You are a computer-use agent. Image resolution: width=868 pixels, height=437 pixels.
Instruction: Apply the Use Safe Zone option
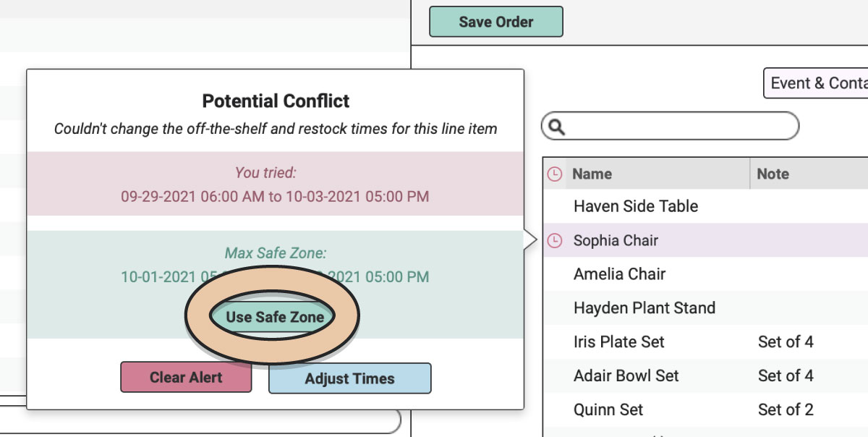point(275,317)
